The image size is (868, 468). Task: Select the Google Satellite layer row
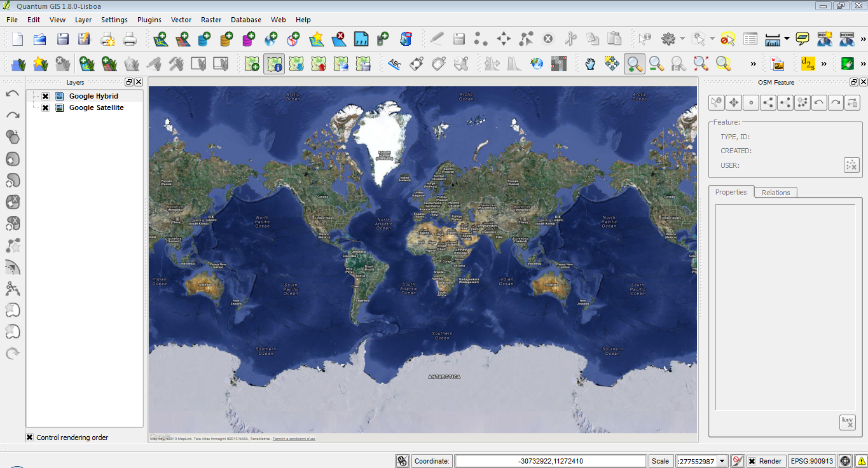click(x=85, y=107)
